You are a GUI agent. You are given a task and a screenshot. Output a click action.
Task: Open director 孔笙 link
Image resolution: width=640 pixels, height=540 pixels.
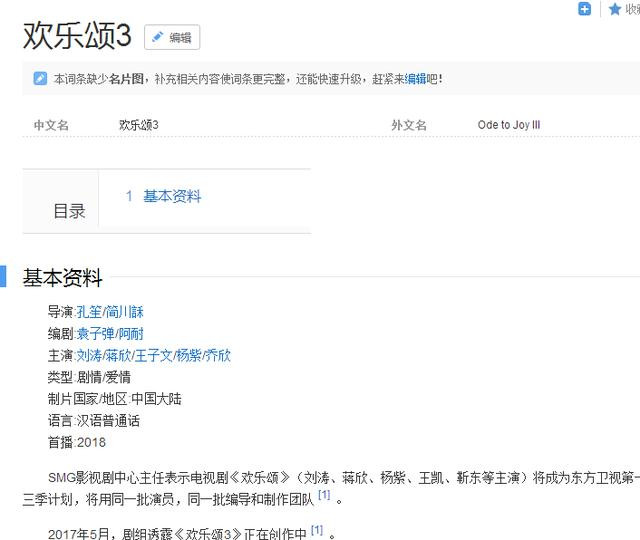[89, 312]
